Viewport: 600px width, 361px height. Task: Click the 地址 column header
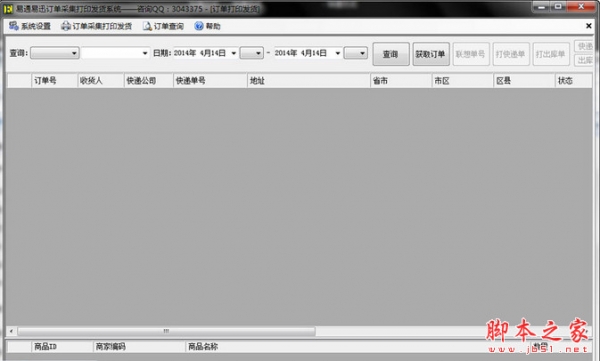click(308, 81)
